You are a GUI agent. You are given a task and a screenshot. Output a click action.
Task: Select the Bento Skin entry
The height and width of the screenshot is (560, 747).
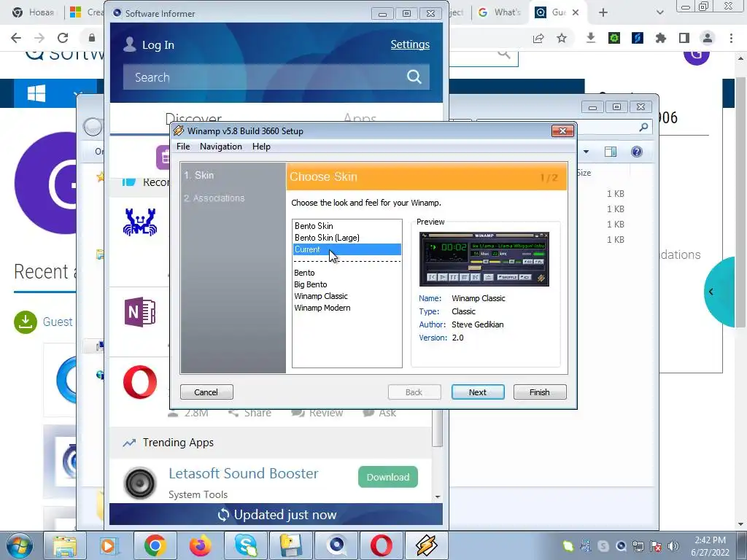pos(314,226)
